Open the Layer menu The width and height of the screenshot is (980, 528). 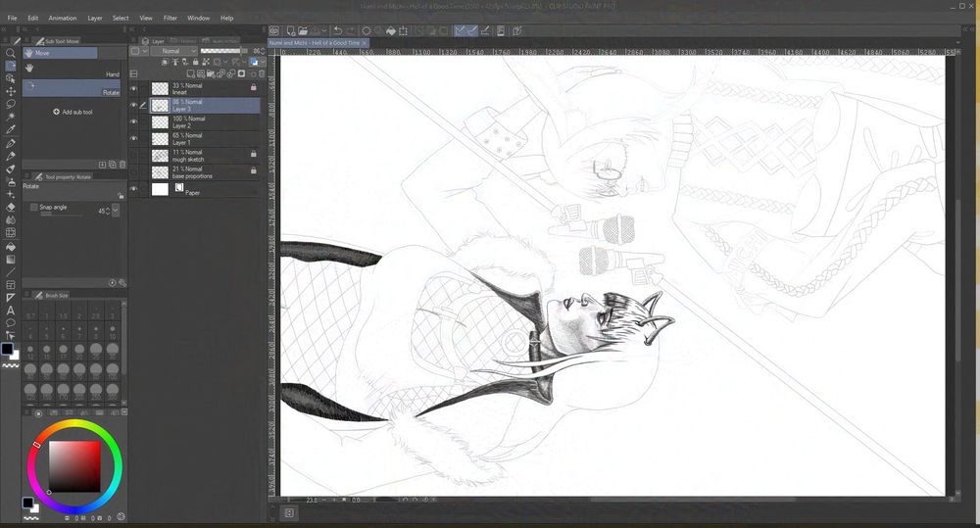click(95, 18)
